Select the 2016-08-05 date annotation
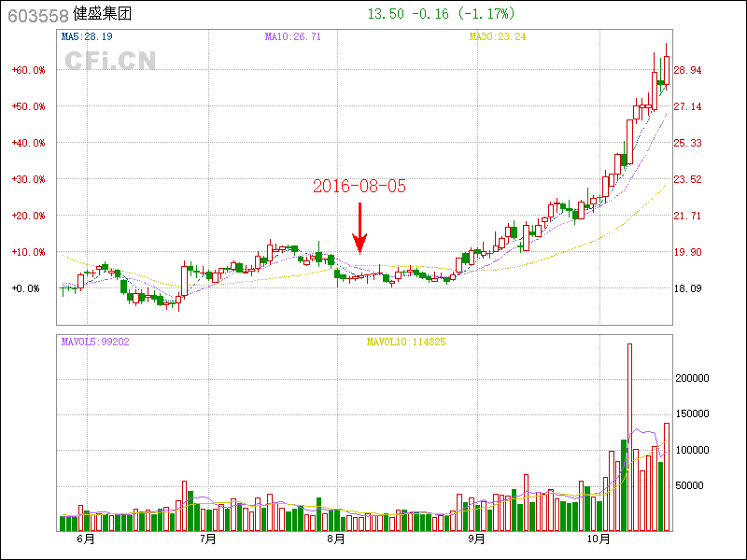 click(359, 186)
